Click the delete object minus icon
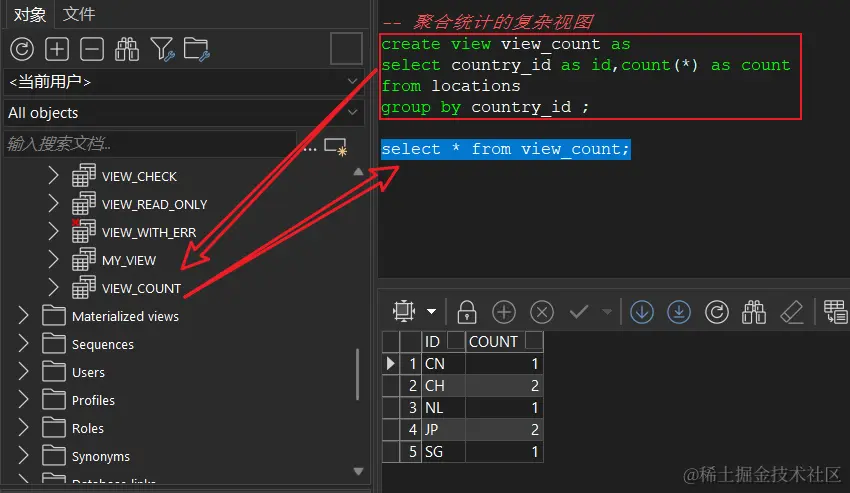Screen dimensions: 850x493 [92, 49]
